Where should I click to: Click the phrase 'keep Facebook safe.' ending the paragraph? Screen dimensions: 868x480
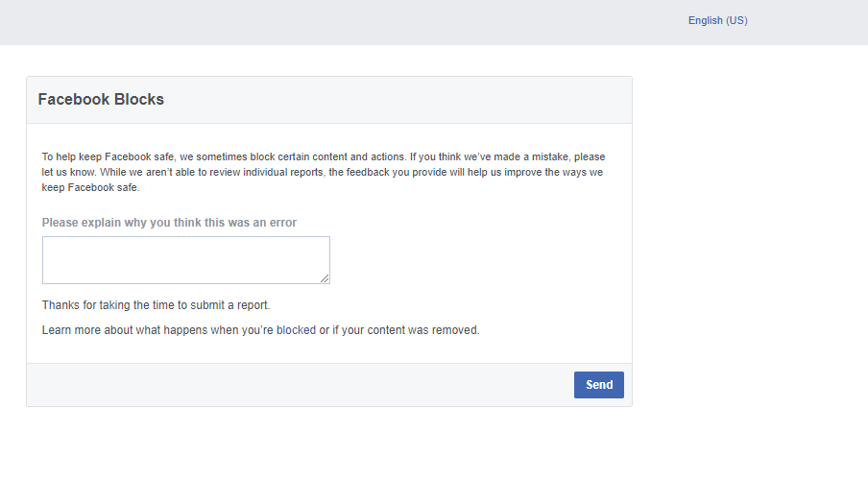tap(91, 188)
